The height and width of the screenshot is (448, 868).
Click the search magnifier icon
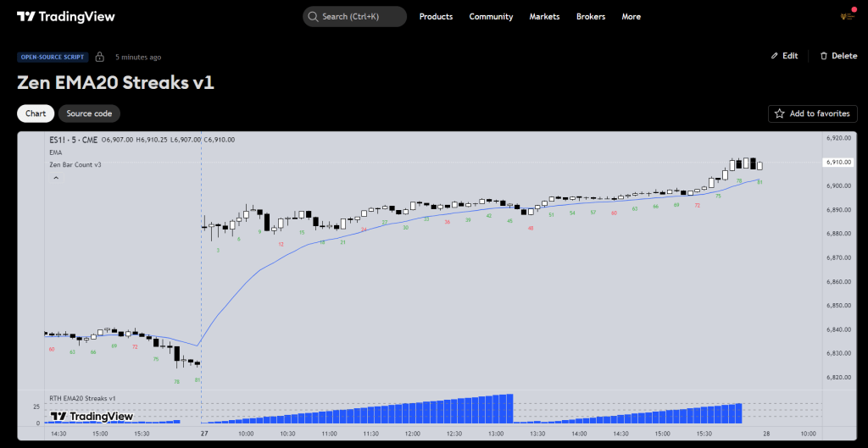point(313,17)
